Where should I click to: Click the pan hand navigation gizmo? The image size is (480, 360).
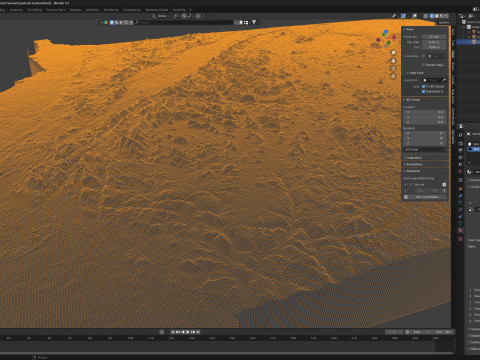pos(393,61)
